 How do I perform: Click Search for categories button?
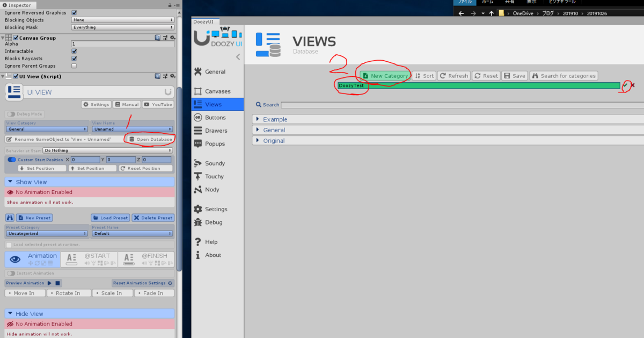tap(563, 76)
